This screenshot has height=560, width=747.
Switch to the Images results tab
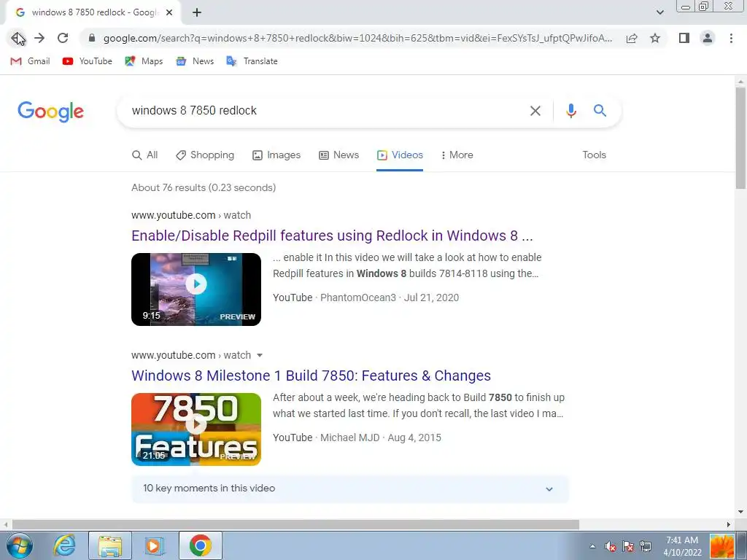click(x=276, y=155)
